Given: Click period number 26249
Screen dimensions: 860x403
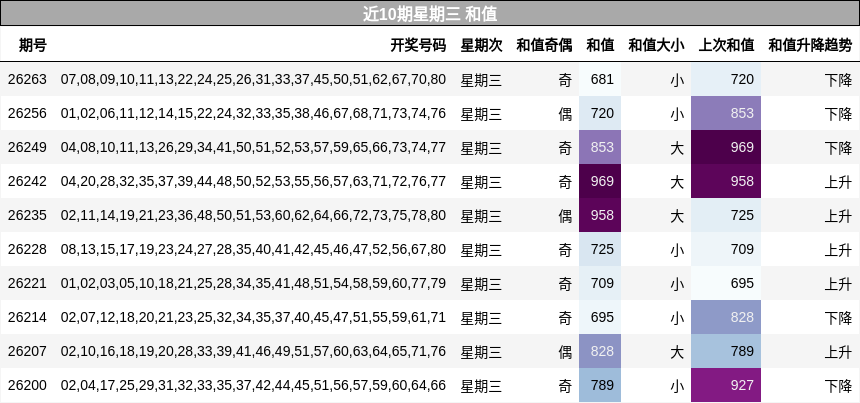Looking at the screenshot, I should point(27,147).
